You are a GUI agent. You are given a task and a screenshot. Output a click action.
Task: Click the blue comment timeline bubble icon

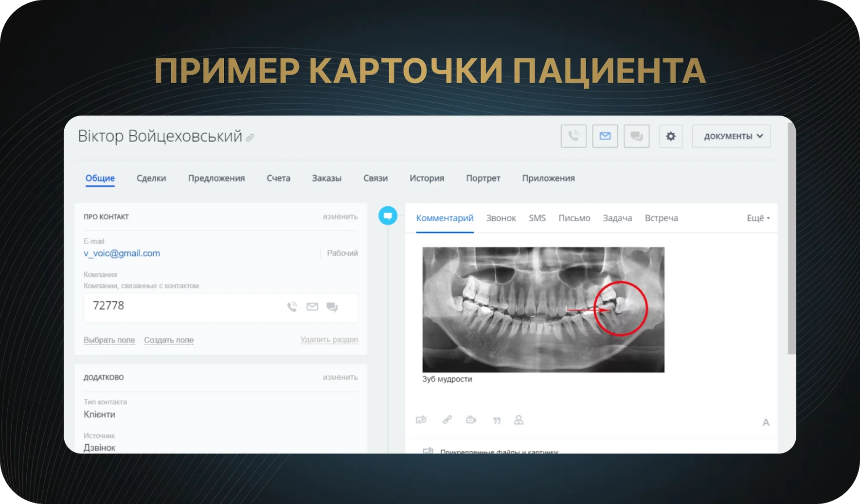[x=388, y=216]
